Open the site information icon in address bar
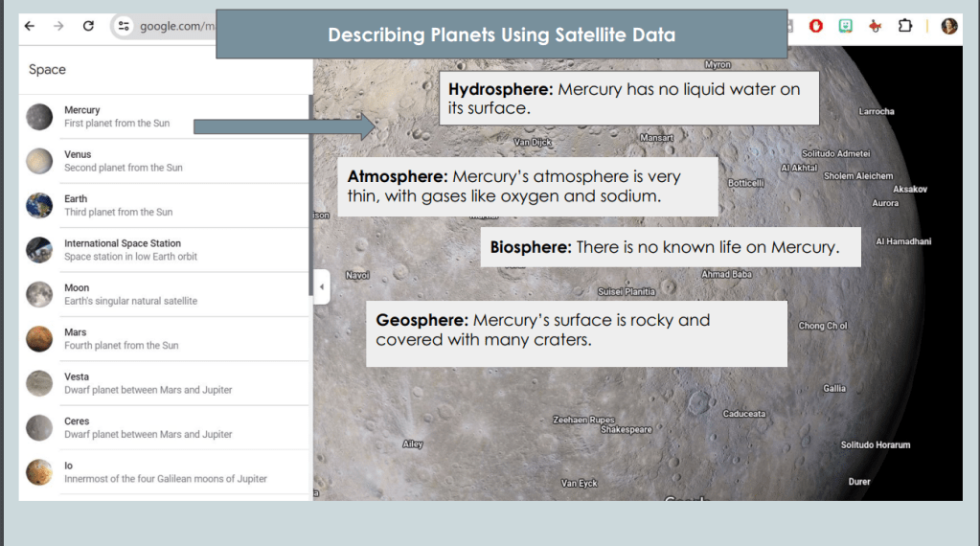The image size is (980, 546). tap(123, 26)
